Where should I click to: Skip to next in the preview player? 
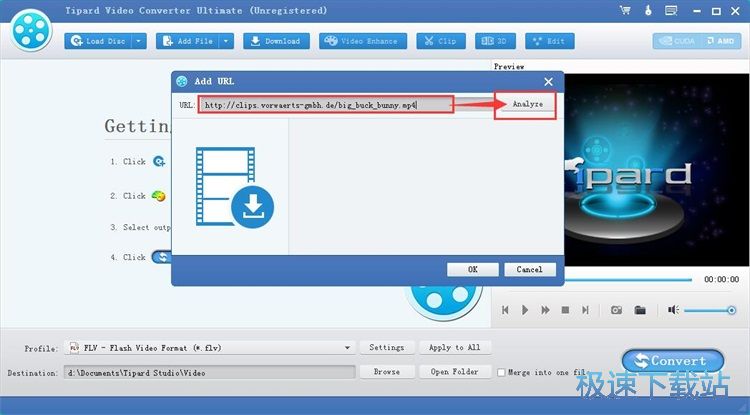click(585, 310)
